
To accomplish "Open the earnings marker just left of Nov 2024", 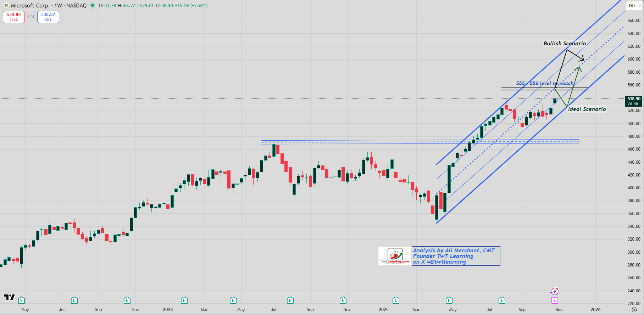I will [343, 300].
